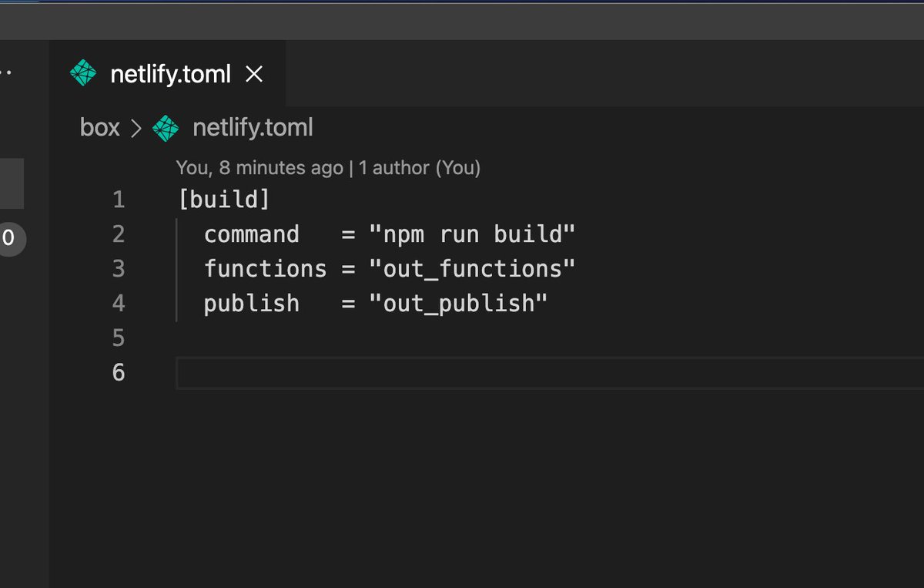
Task: Click line number 4 in the gutter
Action: [x=118, y=304]
